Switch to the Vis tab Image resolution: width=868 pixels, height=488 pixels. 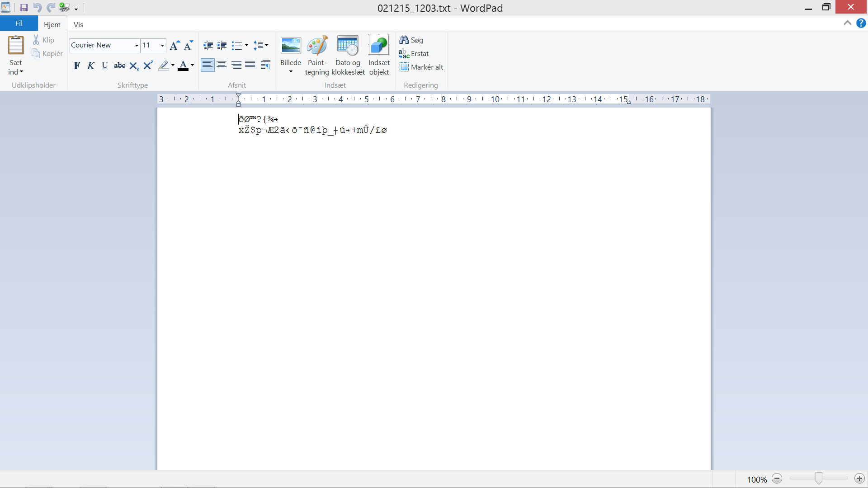(78, 24)
